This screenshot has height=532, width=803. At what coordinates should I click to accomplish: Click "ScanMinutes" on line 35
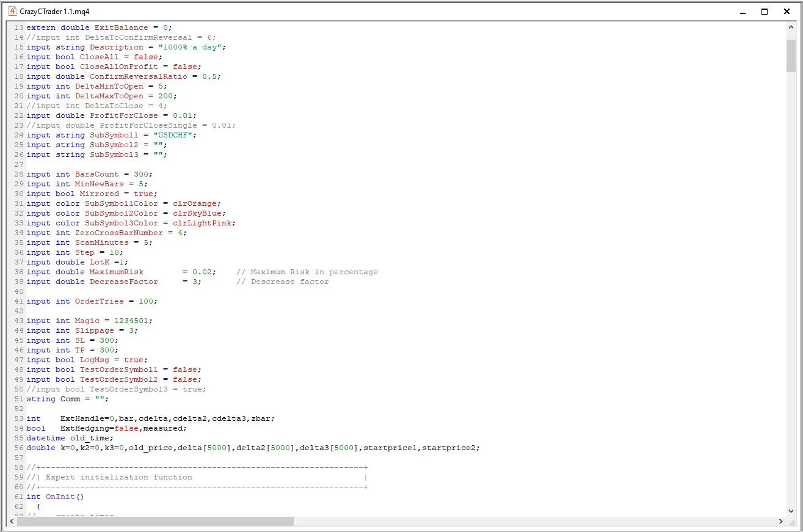tap(101, 242)
